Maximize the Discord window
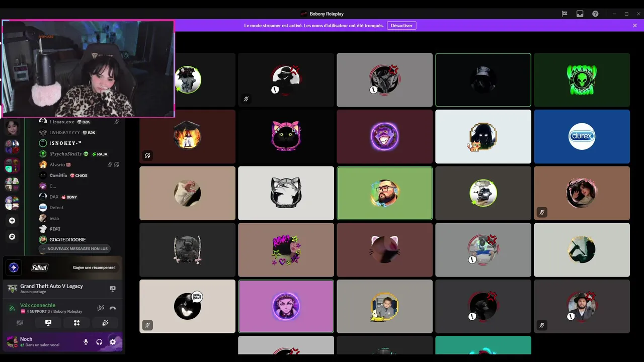The height and width of the screenshot is (362, 644). pyautogui.click(x=626, y=14)
